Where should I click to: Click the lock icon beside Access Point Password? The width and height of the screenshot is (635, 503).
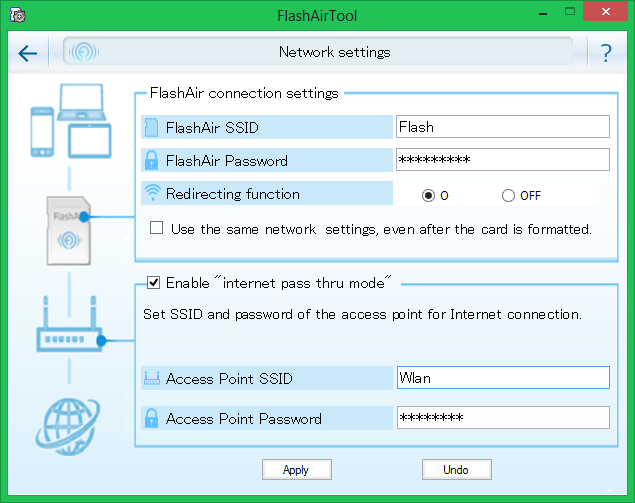[151, 418]
